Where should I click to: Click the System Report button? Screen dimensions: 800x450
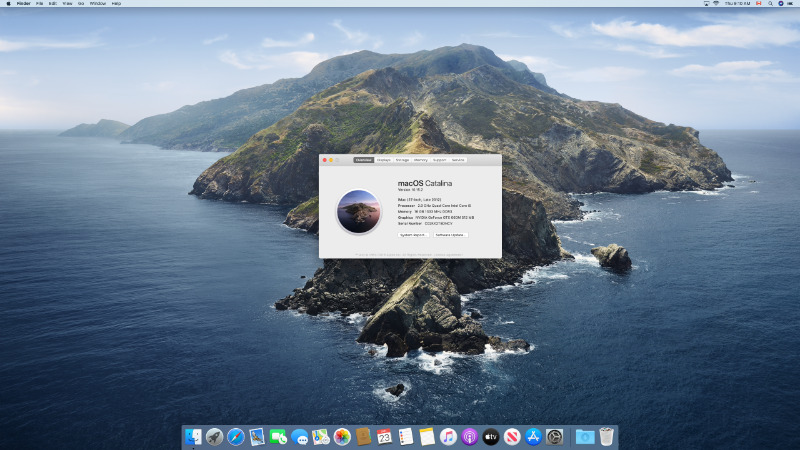[413, 235]
